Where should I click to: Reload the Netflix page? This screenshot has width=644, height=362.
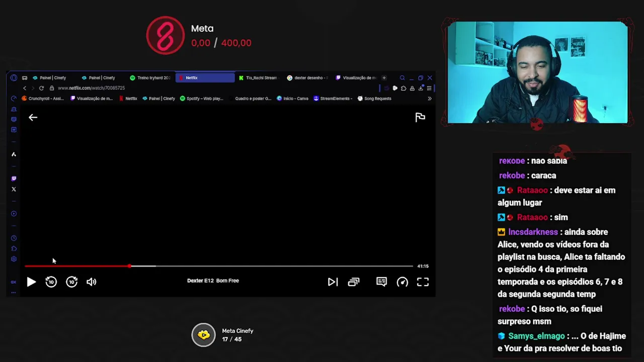tap(41, 88)
